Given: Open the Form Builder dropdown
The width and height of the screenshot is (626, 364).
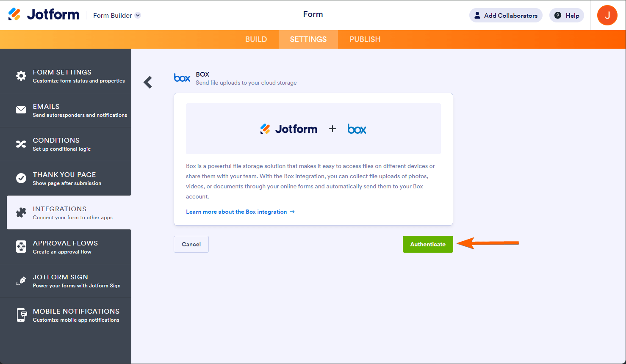Looking at the screenshot, I should coord(117,16).
